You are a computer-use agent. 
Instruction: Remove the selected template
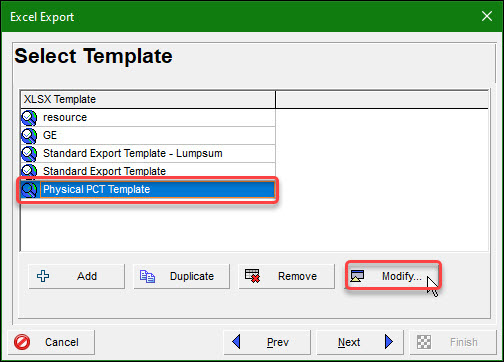tap(286, 276)
